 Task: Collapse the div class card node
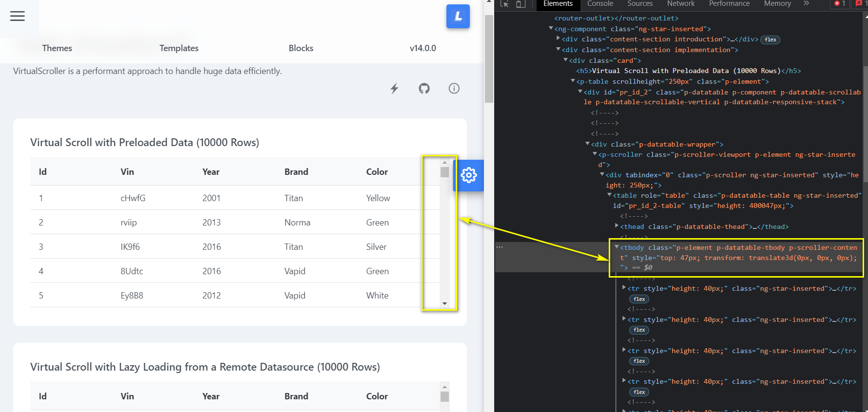[x=565, y=60]
